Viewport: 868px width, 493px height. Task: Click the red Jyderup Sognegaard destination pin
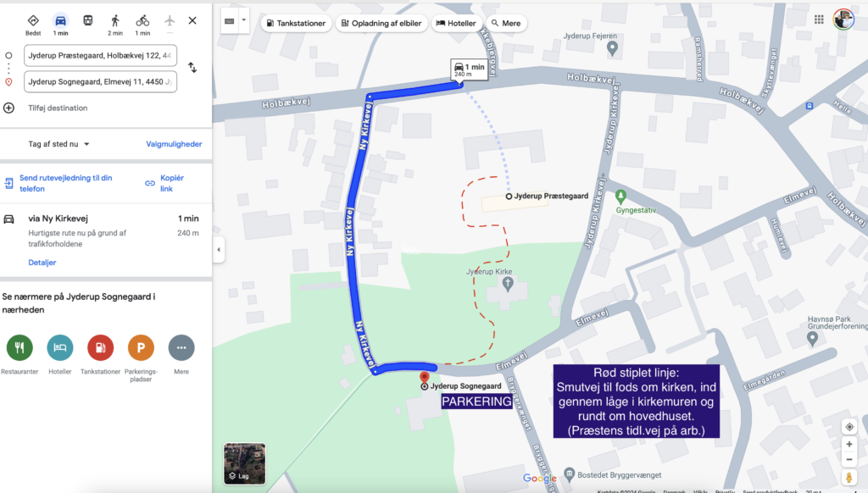click(x=424, y=377)
